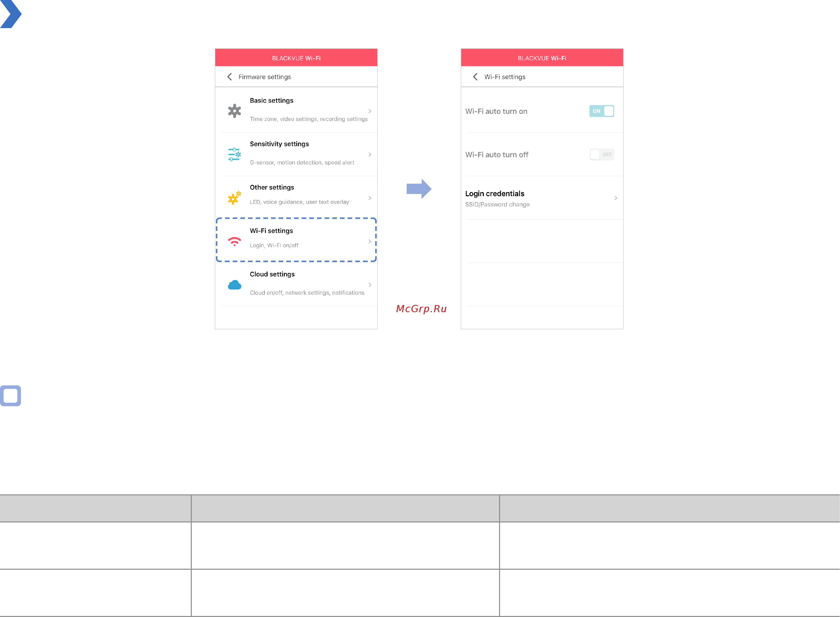Open Login credentials entry

542,198
